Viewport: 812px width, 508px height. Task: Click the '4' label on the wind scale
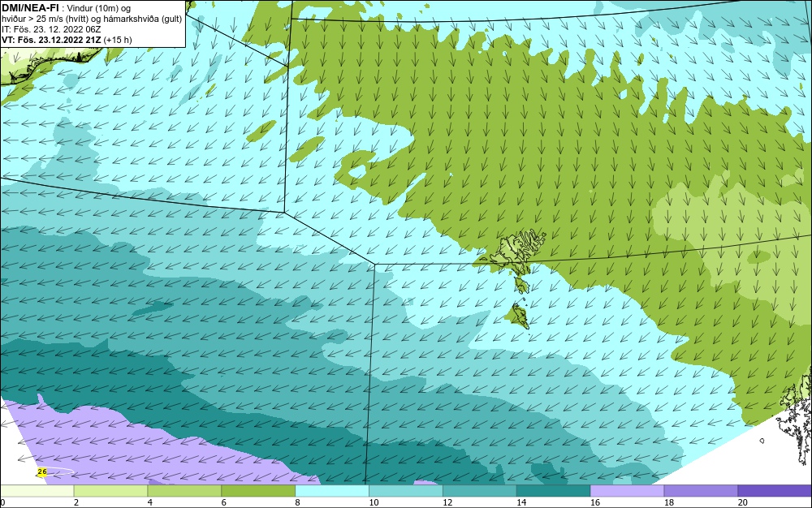point(149,502)
